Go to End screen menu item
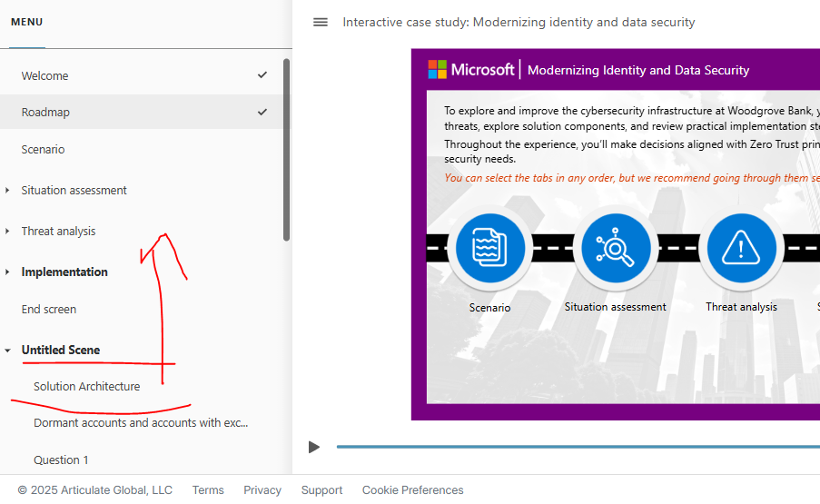The width and height of the screenshot is (820, 504). point(49,310)
